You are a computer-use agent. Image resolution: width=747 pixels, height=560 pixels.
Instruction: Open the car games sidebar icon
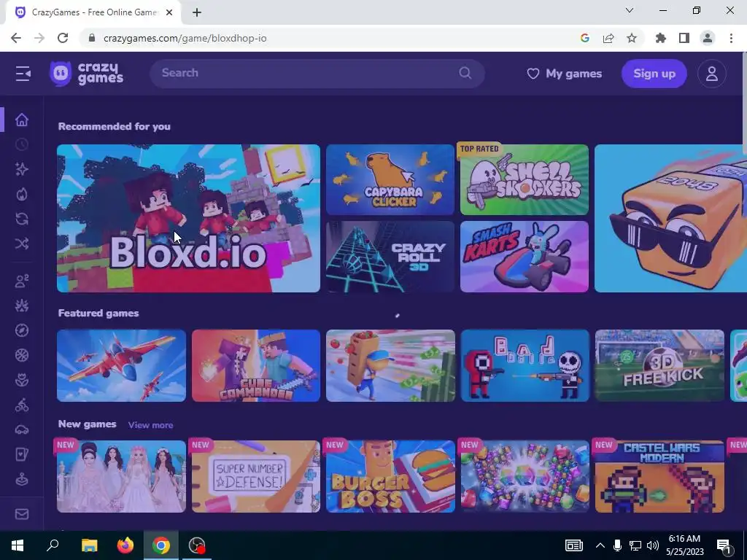[22, 430]
